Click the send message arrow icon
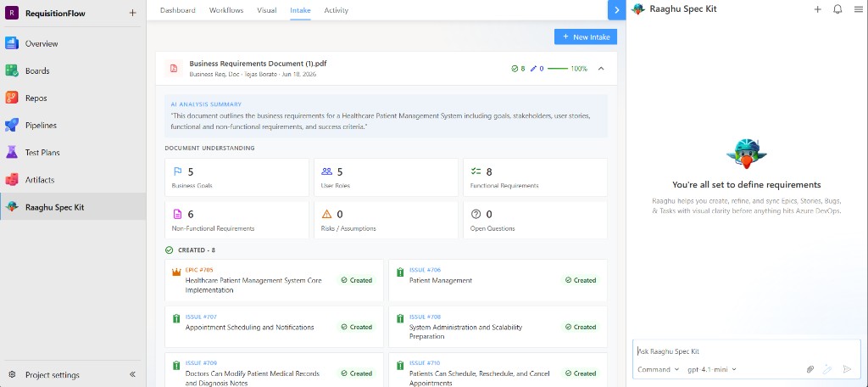 click(847, 369)
